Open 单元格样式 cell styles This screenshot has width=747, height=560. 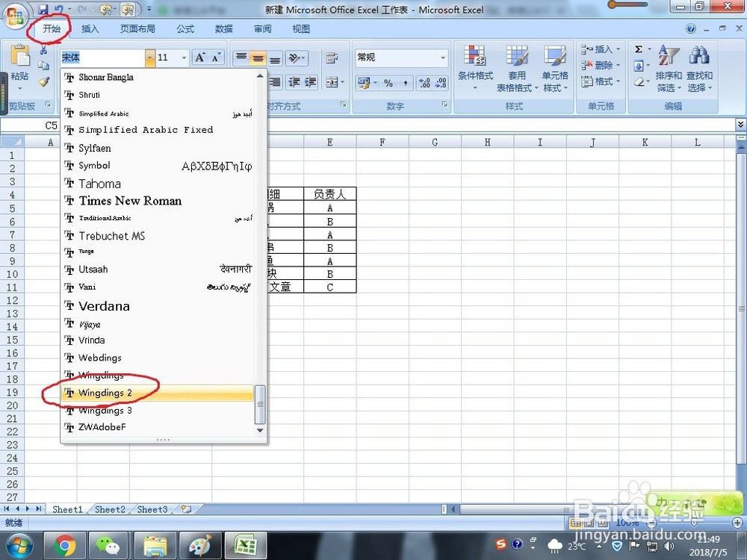click(555, 68)
